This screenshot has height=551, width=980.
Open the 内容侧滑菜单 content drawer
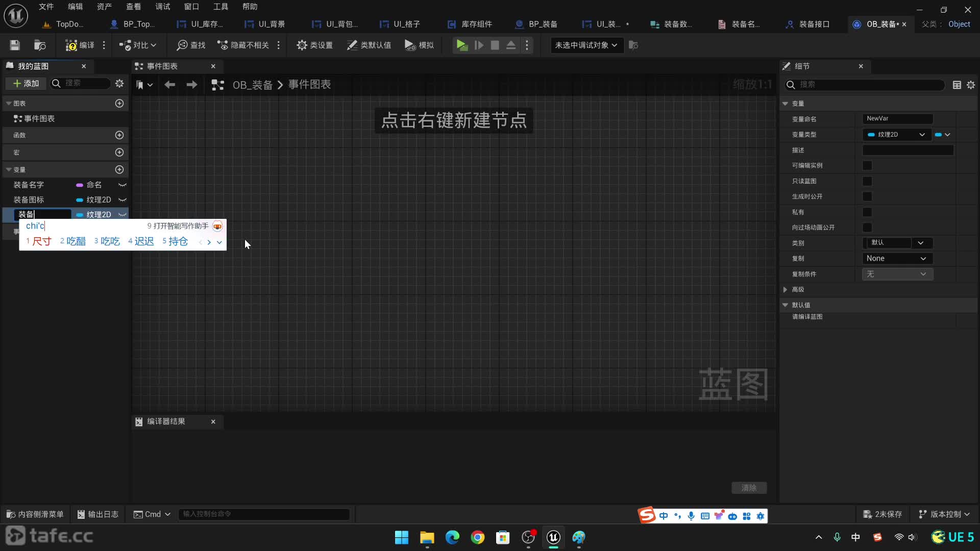point(35,514)
